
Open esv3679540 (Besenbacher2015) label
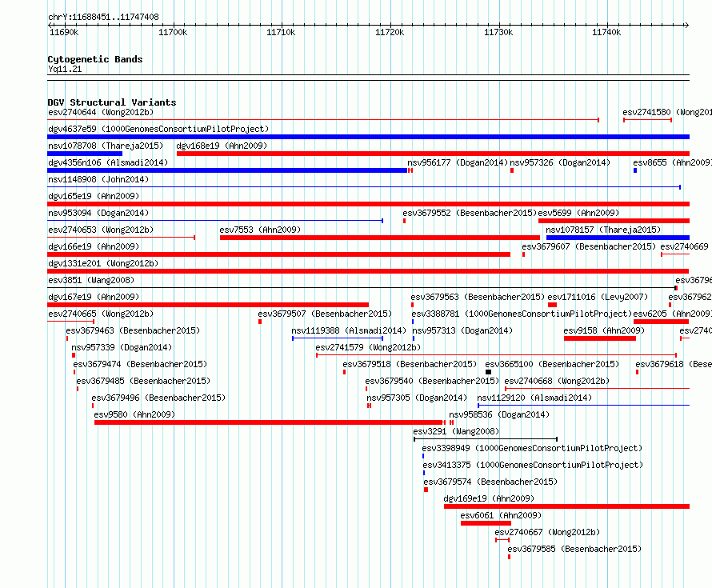point(432,381)
